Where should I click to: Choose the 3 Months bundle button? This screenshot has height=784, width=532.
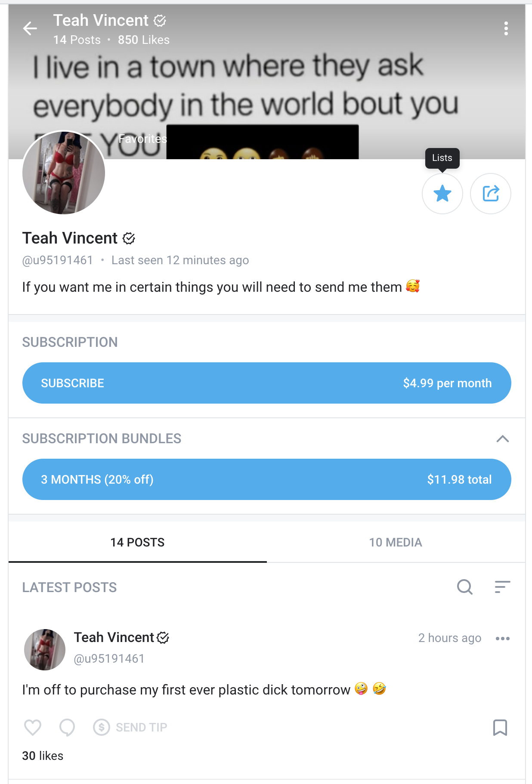pos(266,479)
